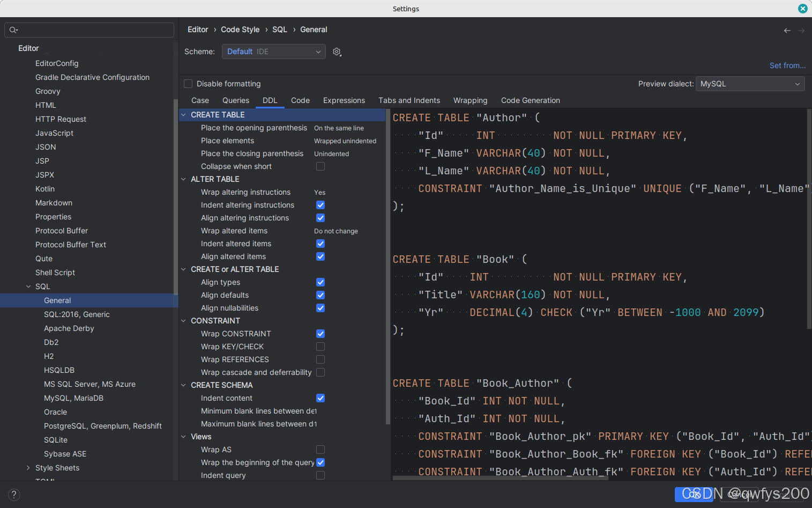
Task: Collapse the Views section
Action: click(x=183, y=437)
